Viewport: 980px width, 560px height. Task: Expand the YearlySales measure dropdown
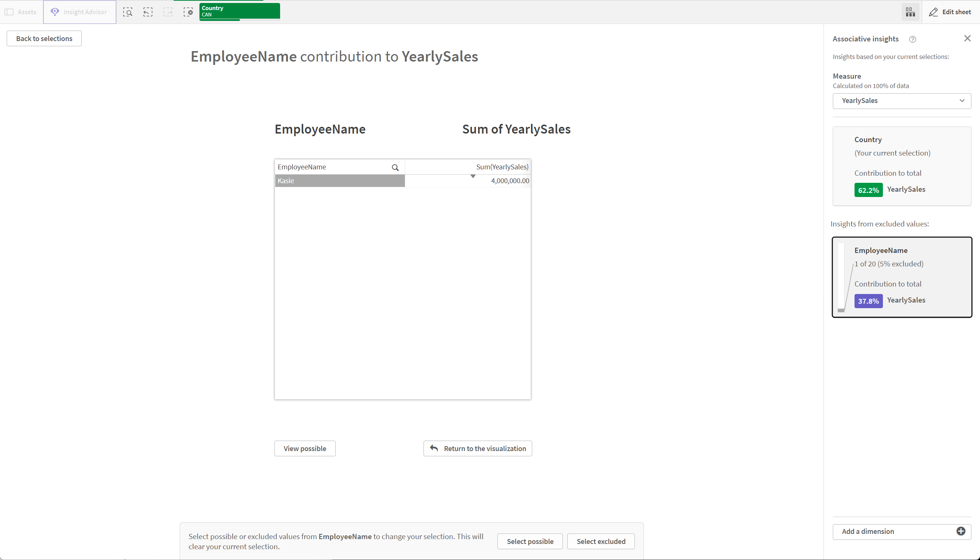962,100
